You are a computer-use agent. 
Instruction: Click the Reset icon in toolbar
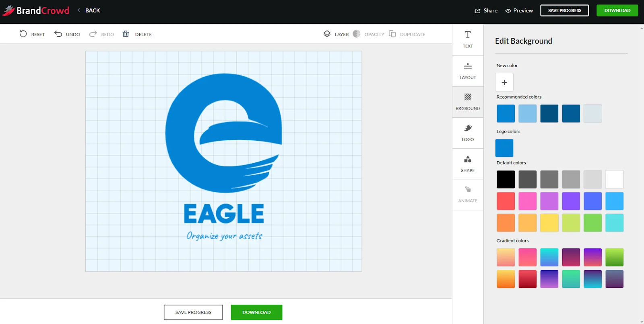click(x=24, y=34)
